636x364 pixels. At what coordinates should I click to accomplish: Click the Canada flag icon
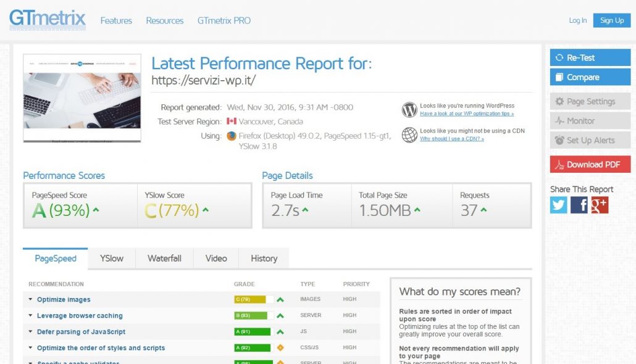coord(232,121)
